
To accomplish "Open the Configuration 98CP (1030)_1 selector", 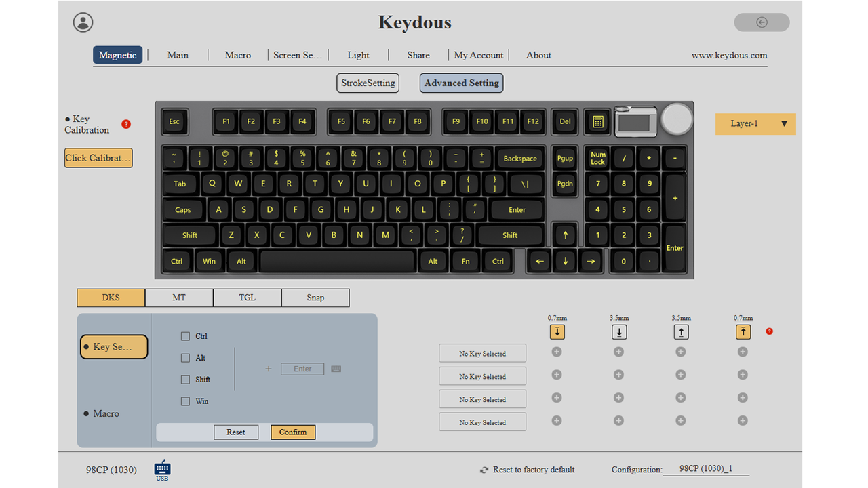I will (706, 469).
